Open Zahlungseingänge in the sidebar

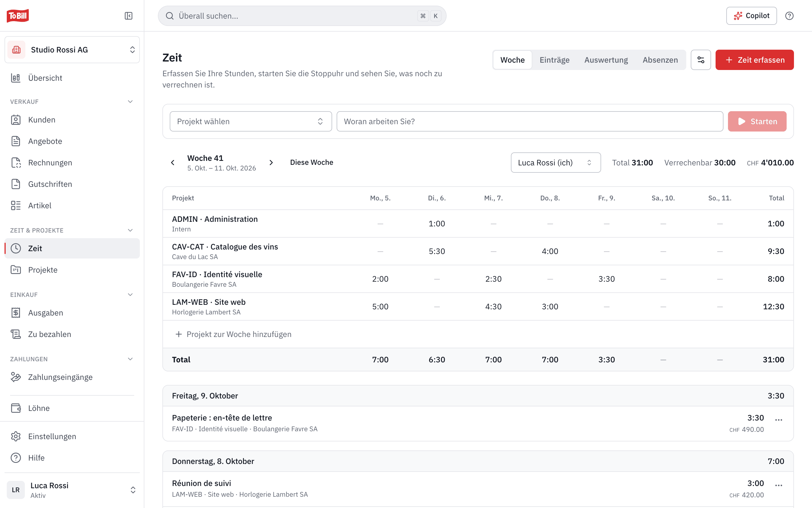coord(72,377)
